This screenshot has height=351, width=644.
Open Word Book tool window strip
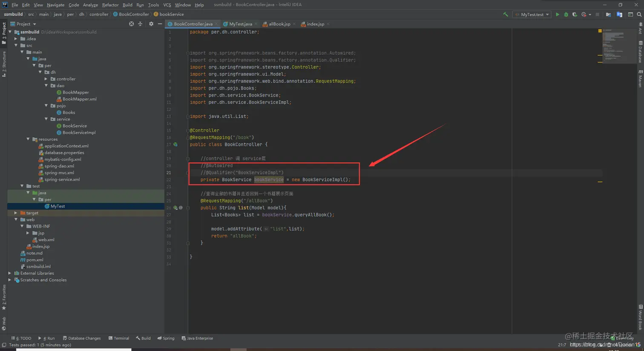[x=640, y=317]
